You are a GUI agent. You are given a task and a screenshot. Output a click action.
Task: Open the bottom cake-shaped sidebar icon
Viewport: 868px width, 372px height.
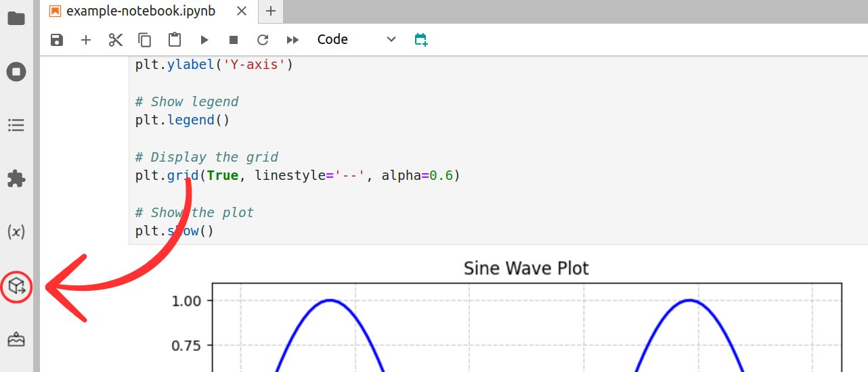[16, 340]
